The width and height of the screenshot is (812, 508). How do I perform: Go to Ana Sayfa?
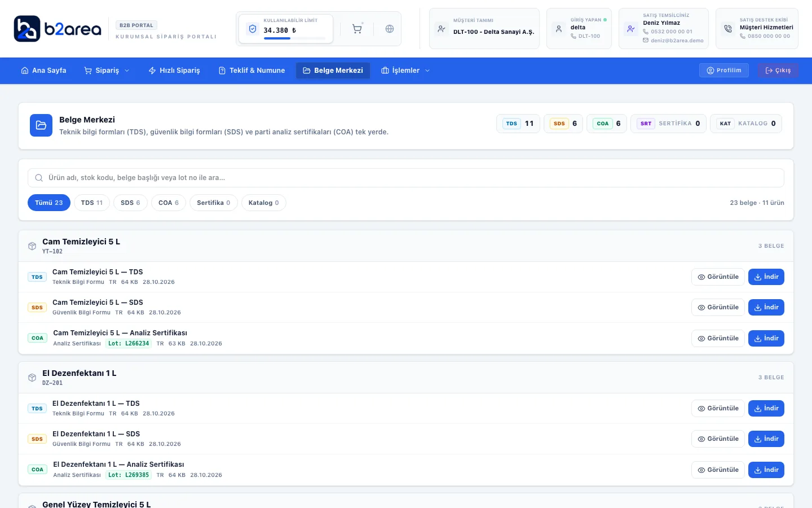[43, 71]
